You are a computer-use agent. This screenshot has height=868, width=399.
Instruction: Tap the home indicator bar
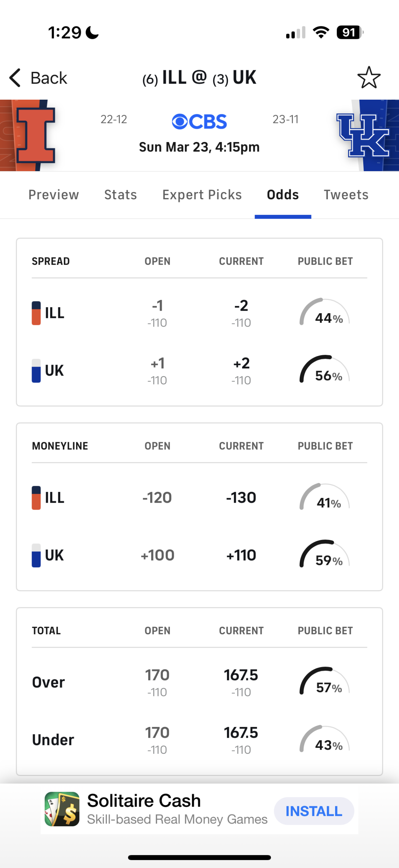click(199, 857)
